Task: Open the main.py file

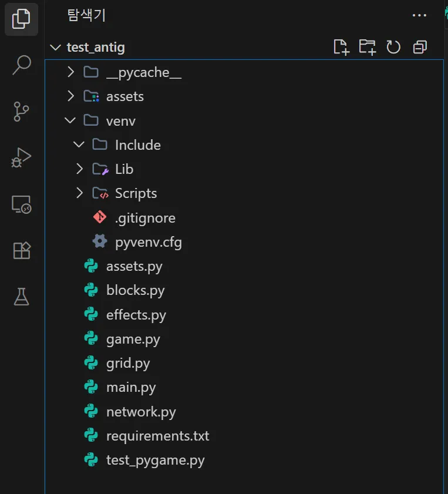Action: click(x=130, y=387)
